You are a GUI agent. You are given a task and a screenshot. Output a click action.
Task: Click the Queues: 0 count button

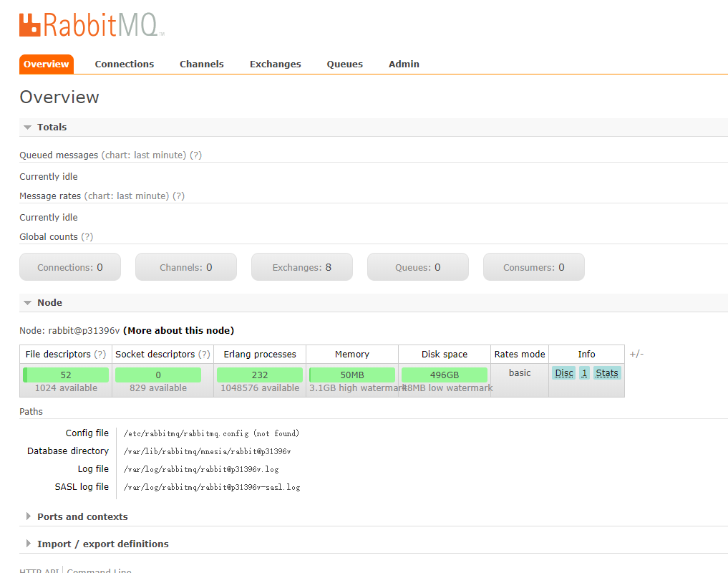[x=418, y=267]
